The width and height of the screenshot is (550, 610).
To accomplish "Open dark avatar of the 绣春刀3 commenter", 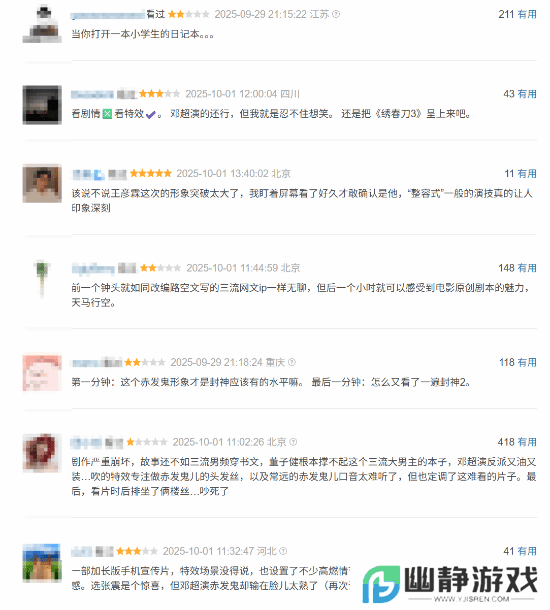I will pos(42,105).
